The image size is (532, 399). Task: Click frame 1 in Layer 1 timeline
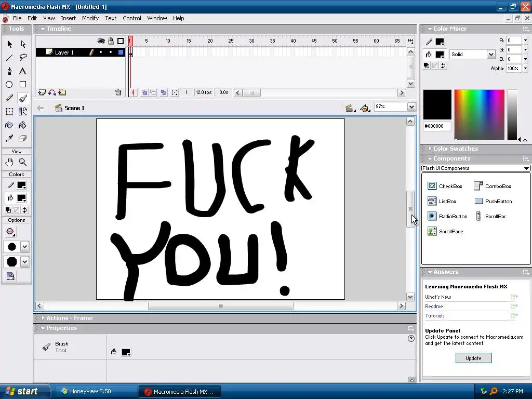[x=130, y=52]
